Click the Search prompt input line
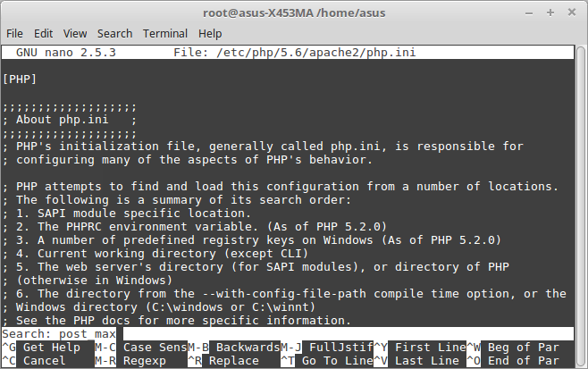Image resolution: width=588 pixels, height=369 pixels. (268, 333)
